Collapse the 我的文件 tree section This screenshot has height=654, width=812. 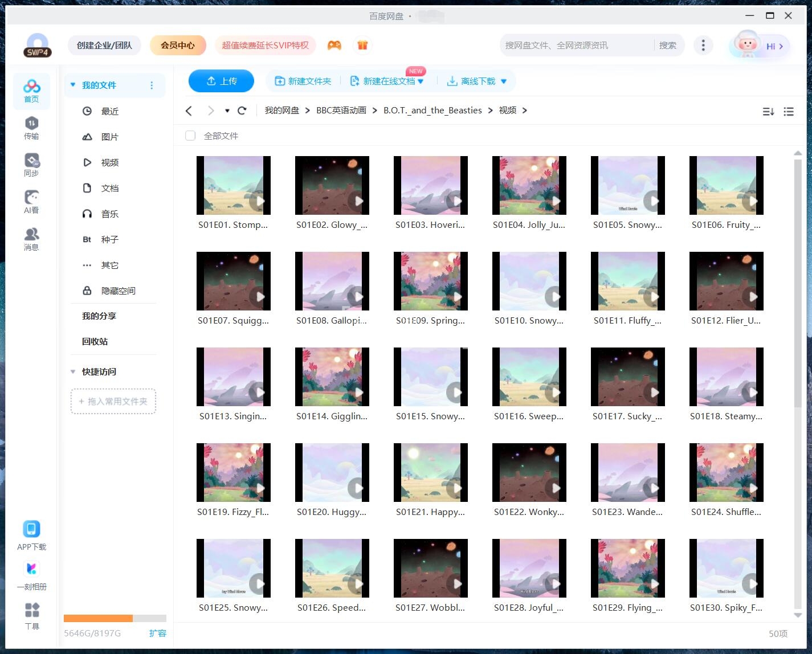point(73,85)
